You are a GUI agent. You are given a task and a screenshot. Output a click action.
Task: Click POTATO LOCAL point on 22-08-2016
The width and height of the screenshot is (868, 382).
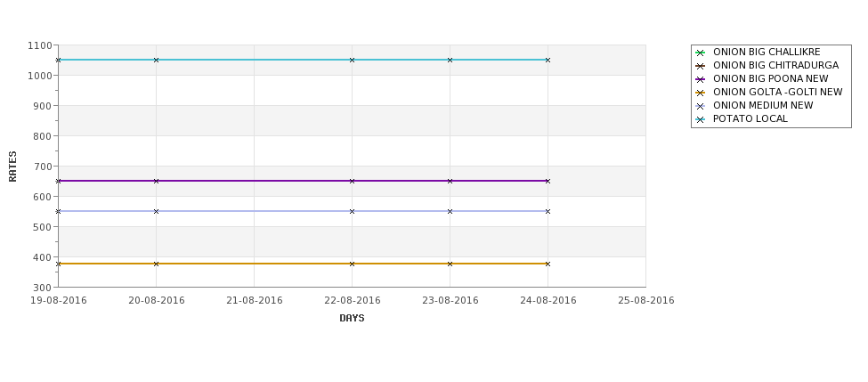[352, 60]
